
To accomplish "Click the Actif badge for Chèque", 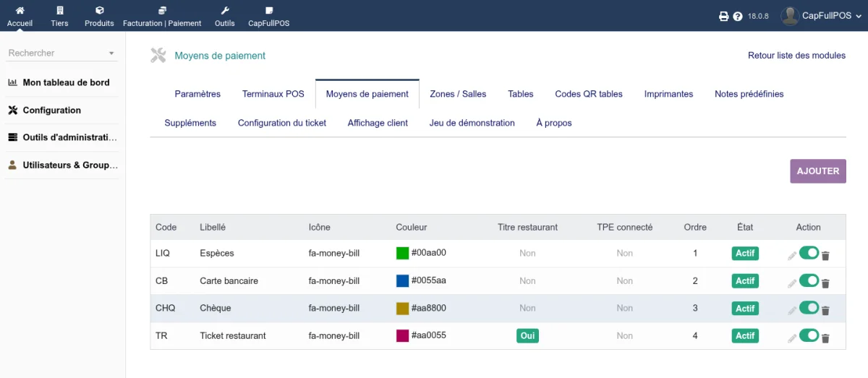I will pos(745,308).
